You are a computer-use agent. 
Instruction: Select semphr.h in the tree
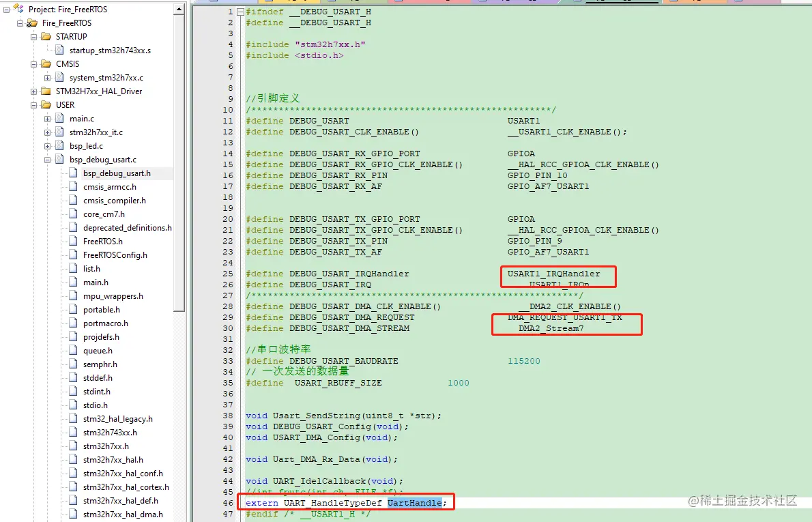coord(100,364)
